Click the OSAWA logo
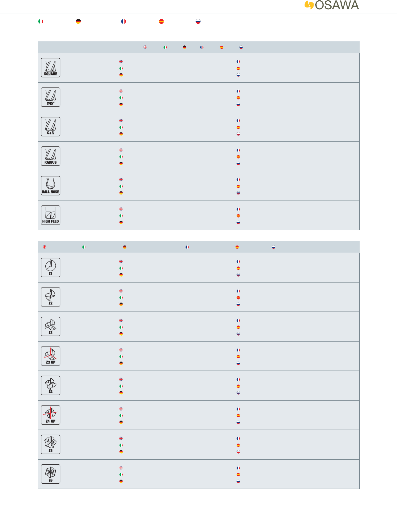The width and height of the screenshot is (397, 532). (332, 5)
